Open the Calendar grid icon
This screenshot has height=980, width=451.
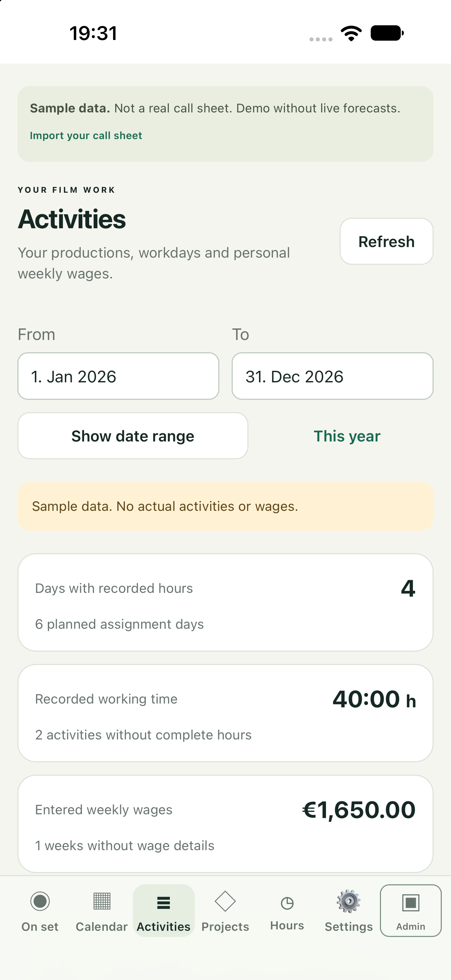coord(101,901)
